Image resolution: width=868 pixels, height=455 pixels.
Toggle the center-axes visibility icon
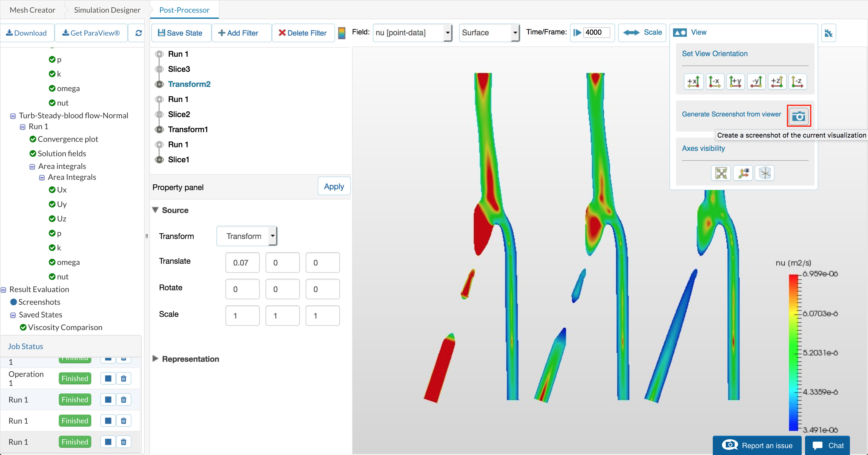tap(765, 173)
